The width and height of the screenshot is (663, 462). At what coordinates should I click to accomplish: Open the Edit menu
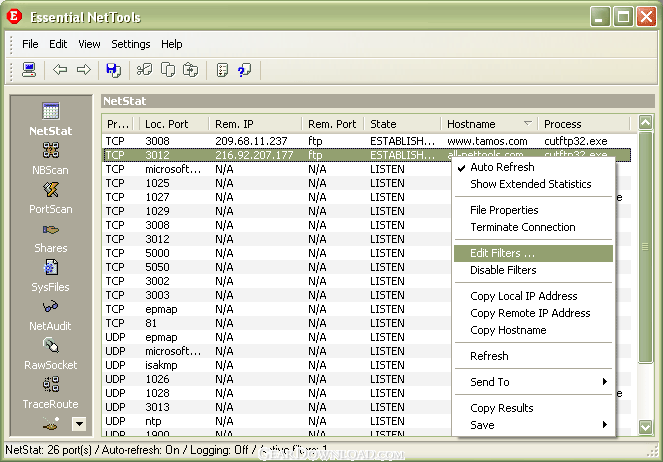click(x=58, y=44)
